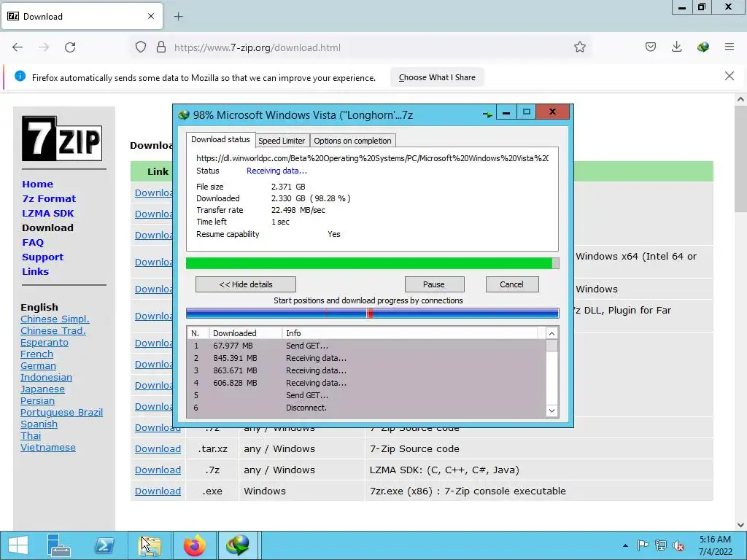This screenshot has width=747, height=560.
Task: Switch to Firefox in the taskbar
Action: pos(195,545)
